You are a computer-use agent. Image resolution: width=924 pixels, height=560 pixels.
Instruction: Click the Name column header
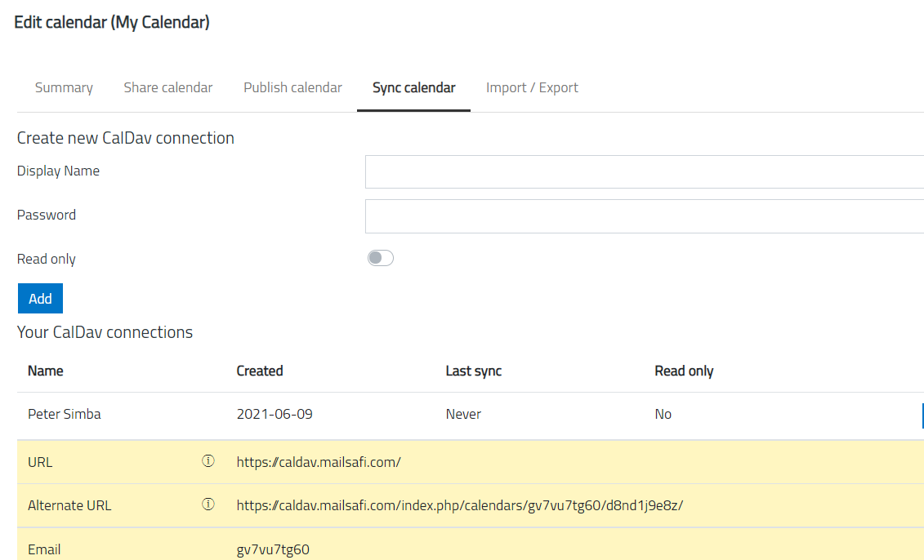46,371
